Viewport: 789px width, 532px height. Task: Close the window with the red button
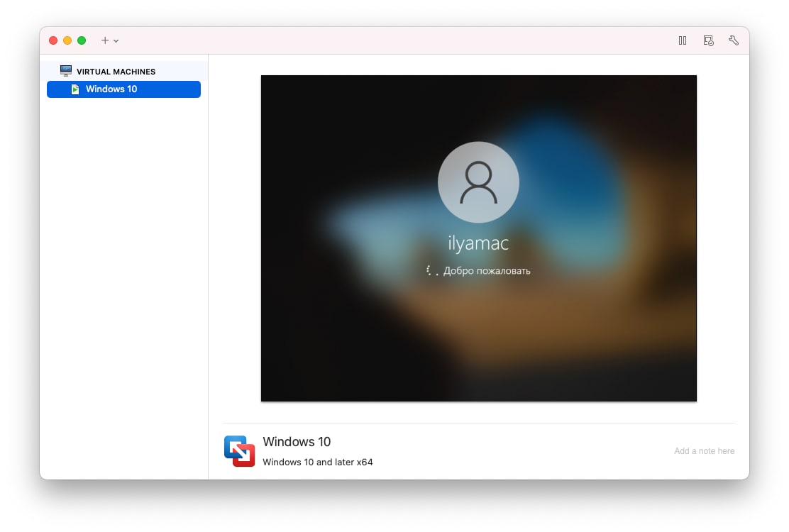click(53, 40)
